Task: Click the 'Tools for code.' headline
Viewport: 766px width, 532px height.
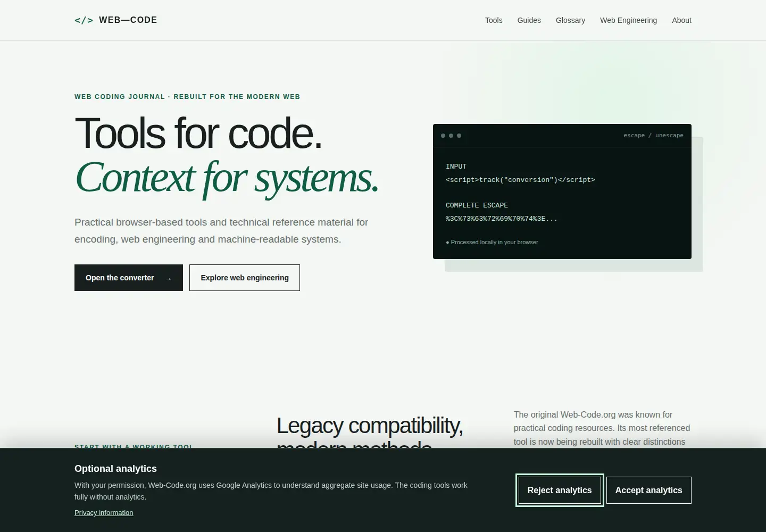Action: point(198,133)
